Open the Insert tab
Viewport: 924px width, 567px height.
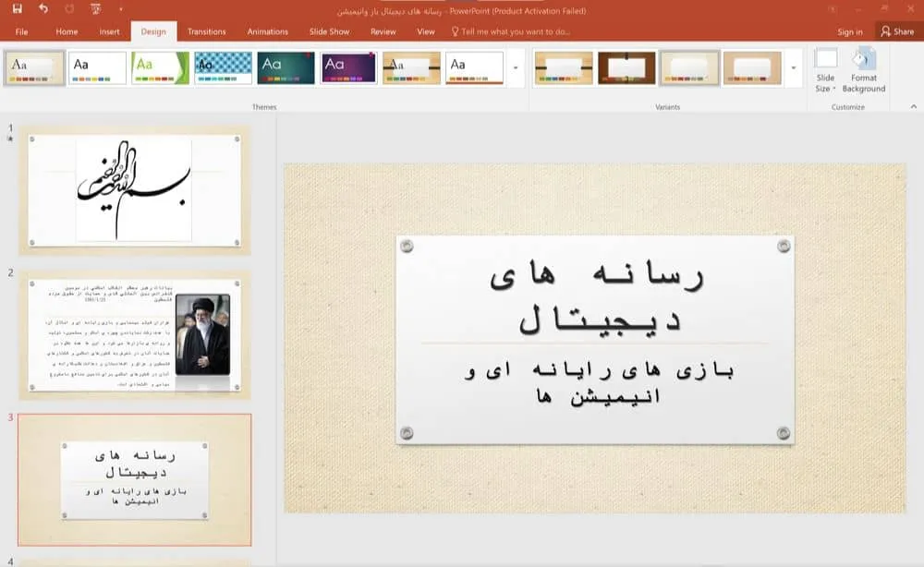[109, 31]
